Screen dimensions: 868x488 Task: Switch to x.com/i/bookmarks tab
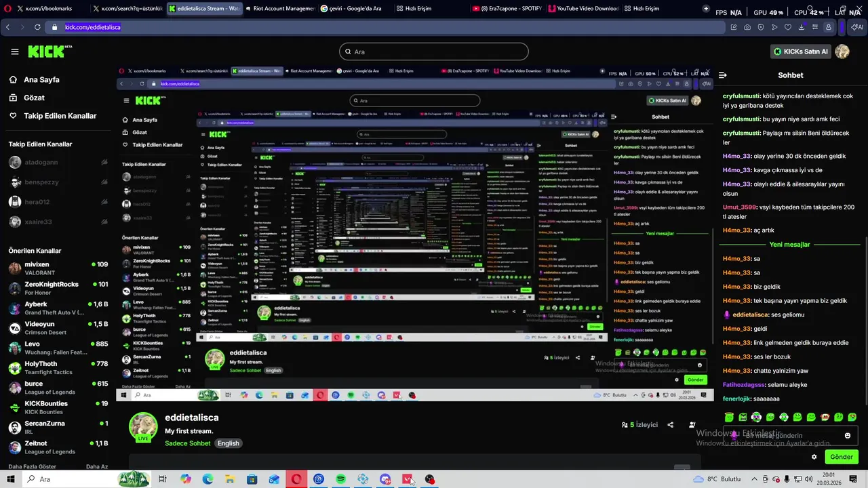pos(43,9)
